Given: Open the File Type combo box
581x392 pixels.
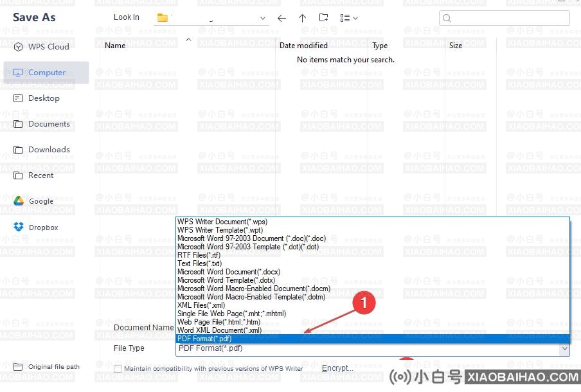Looking at the screenshot, I should [372, 349].
